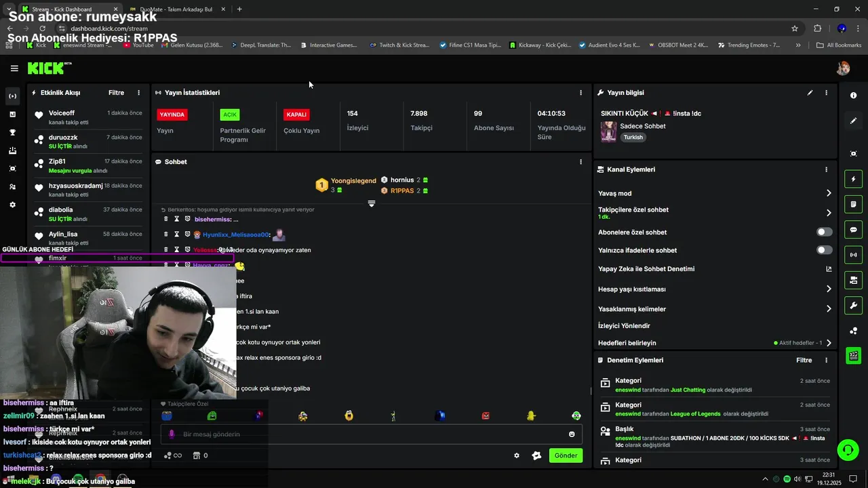Image resolution: width=868 pixels, height=488 pixels.
Task: Open the Yayın bilgisi three-dot menu
Action: (826, 93)
